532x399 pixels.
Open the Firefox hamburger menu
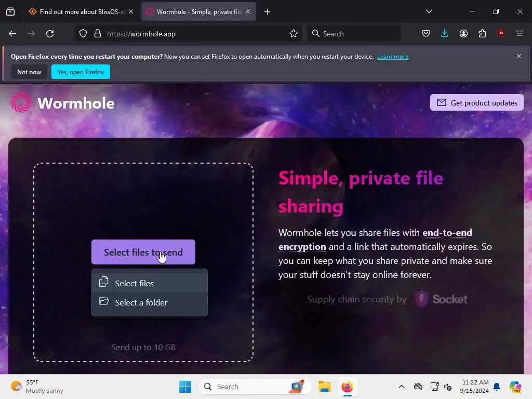520,33
